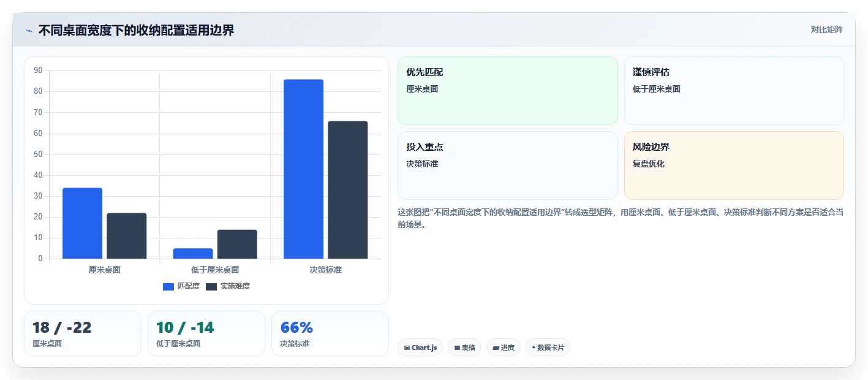The height and width of the screenshot is (380, 868).
Task: Click the dark 实施难度 legend color box
Action: [211, 287]
